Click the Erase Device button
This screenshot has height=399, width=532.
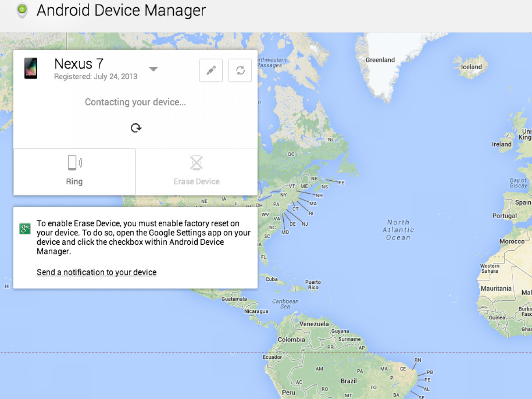click(x=196, y=172)
